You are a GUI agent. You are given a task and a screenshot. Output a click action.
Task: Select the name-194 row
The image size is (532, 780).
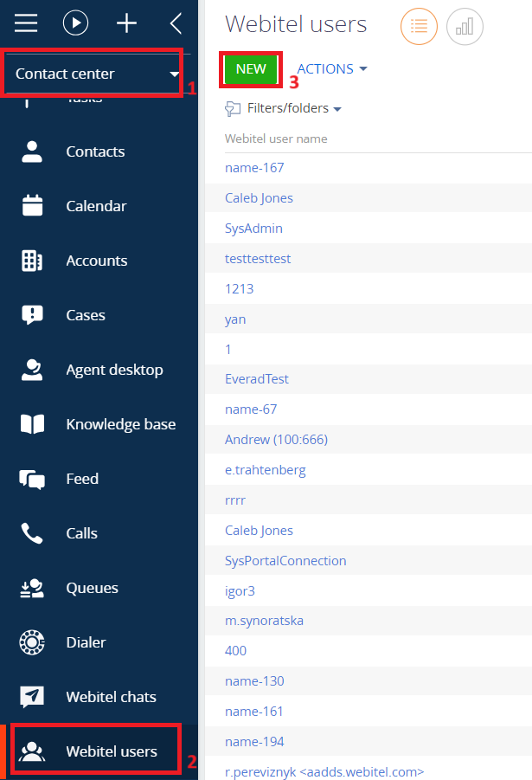[369, 742]
